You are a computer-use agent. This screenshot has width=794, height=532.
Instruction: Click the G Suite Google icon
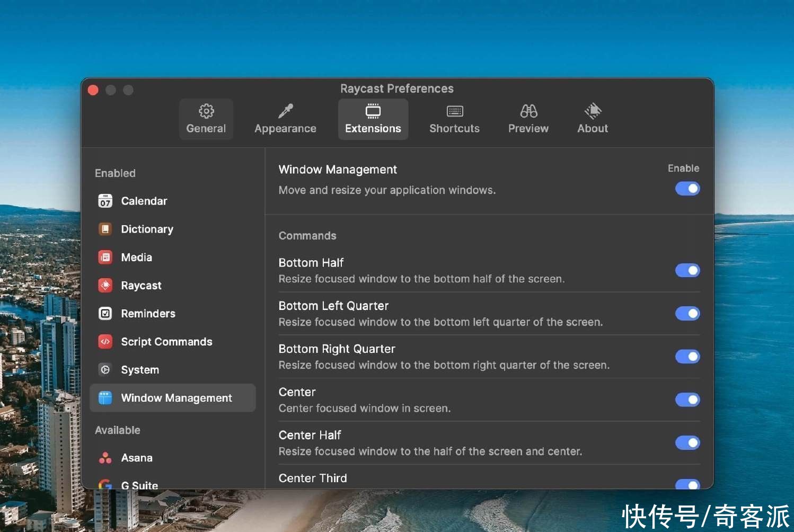click(x=105, y=484)
